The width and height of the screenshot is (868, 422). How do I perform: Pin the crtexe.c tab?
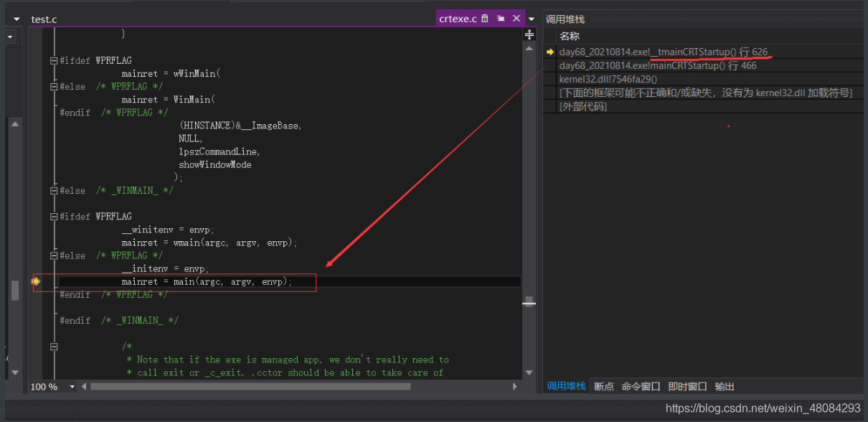pyautogui.click(x=501, y=19)
